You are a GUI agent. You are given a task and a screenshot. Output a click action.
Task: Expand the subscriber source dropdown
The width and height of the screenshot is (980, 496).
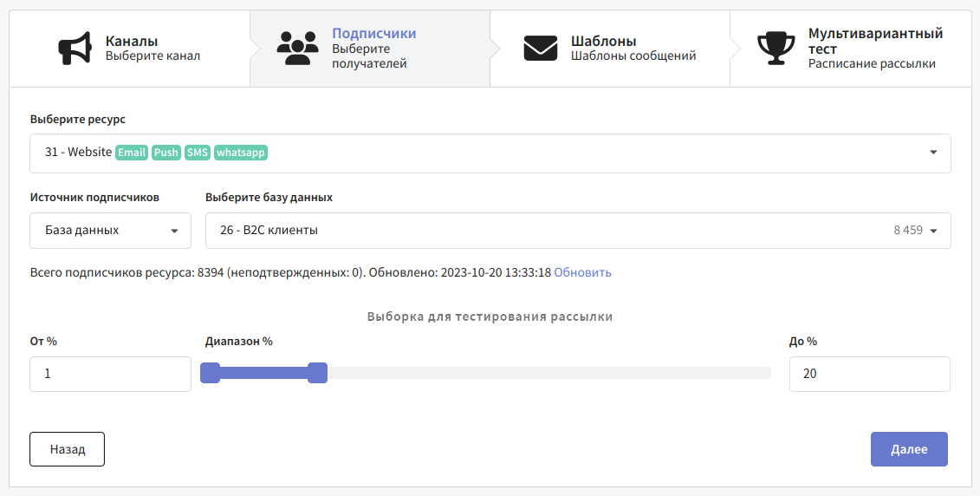110,231
